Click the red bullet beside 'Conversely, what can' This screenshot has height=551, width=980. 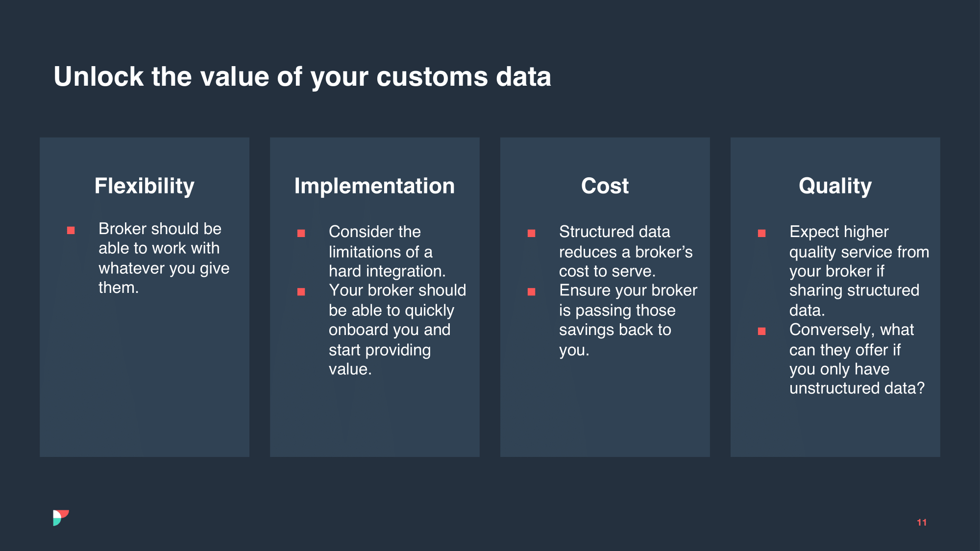762,332
